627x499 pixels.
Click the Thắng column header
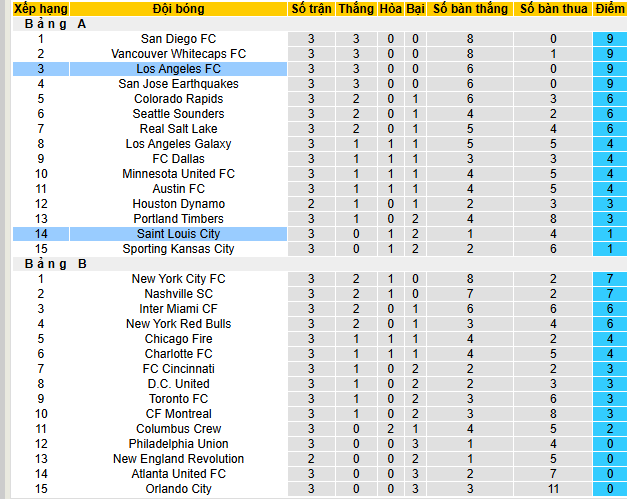click(356, 9)
